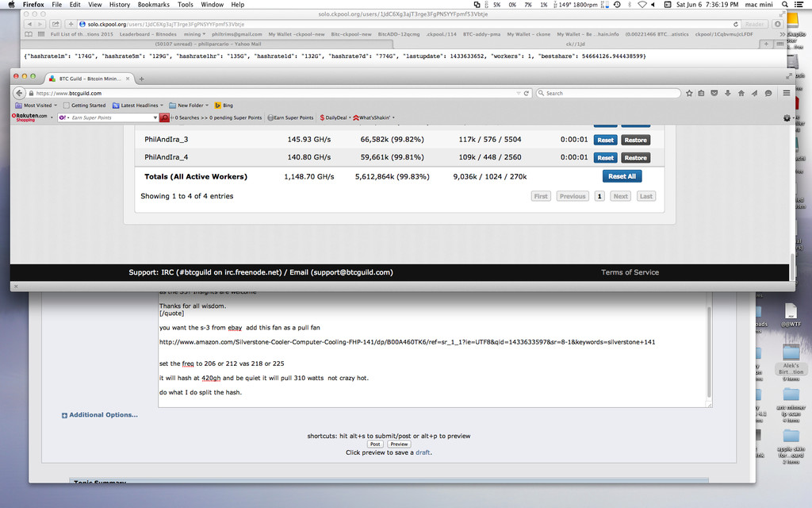
Task: Enter full screen for the Firefox window
Action: pyautogui.click(x=789, y=76)
